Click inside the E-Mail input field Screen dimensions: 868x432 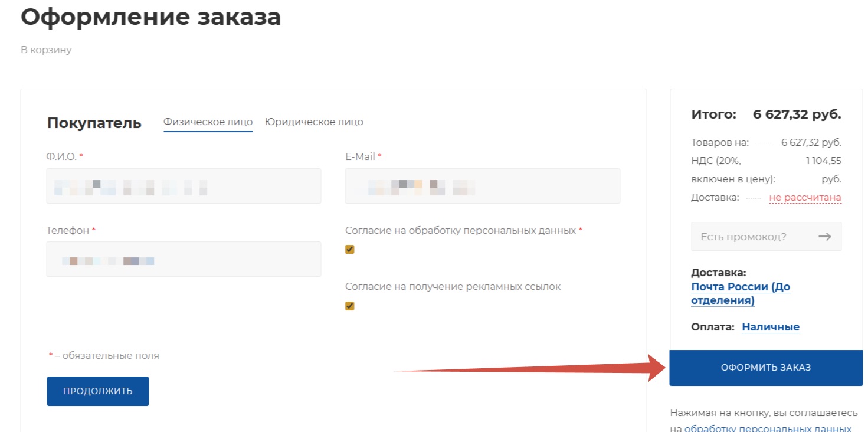point(482,186)
